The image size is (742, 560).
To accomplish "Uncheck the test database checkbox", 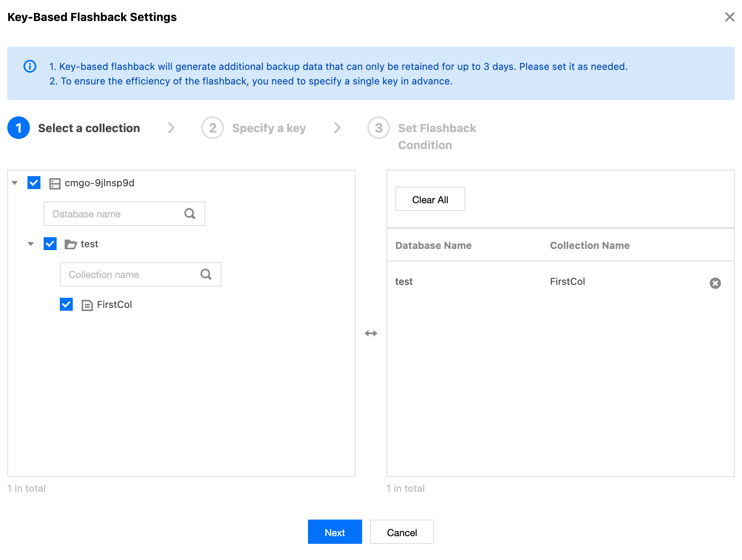I will click(x=50, y=244).
